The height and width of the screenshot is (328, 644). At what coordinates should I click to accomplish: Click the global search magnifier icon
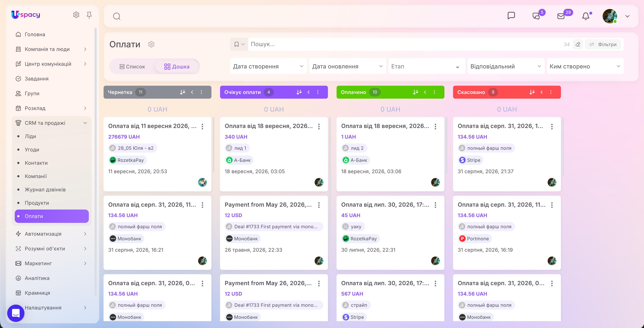tap(117, 16)
